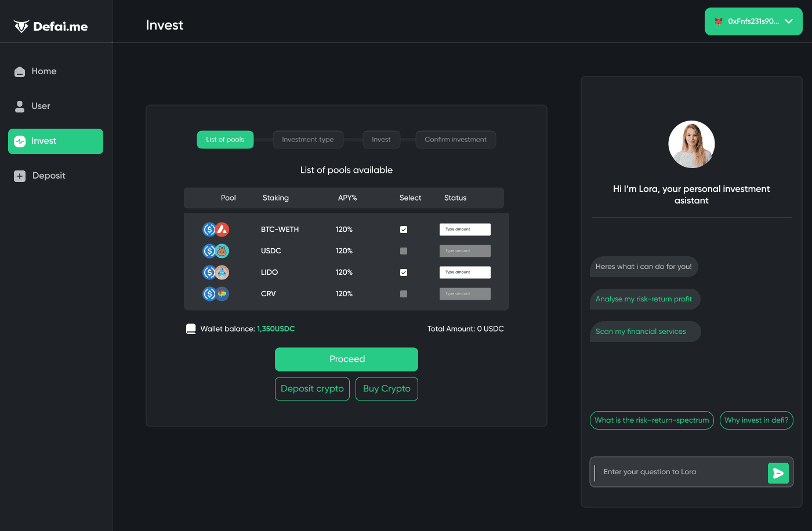Screen dimensions: 812x531
Task: Enable the CRV pool checkbox
Action: (404, 294)
